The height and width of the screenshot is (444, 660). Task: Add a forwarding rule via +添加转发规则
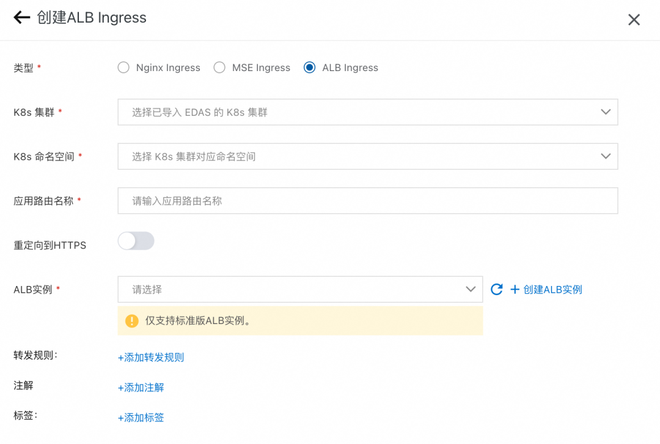click(151, 357)
